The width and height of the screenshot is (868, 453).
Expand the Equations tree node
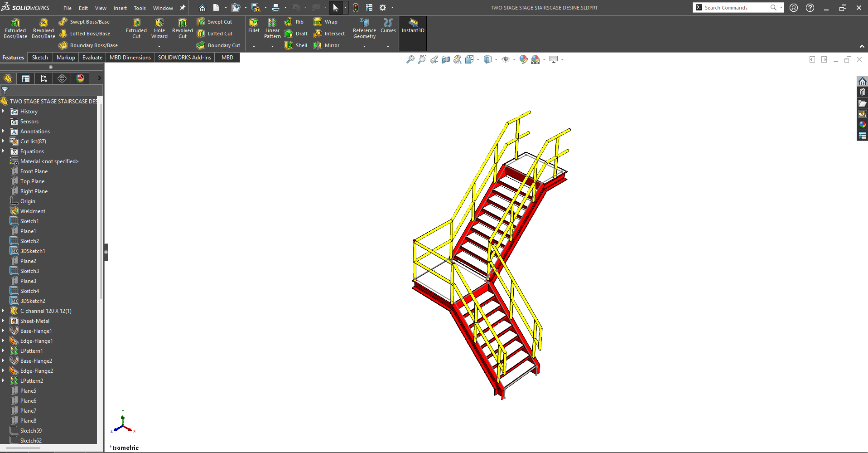click(3, 151)
